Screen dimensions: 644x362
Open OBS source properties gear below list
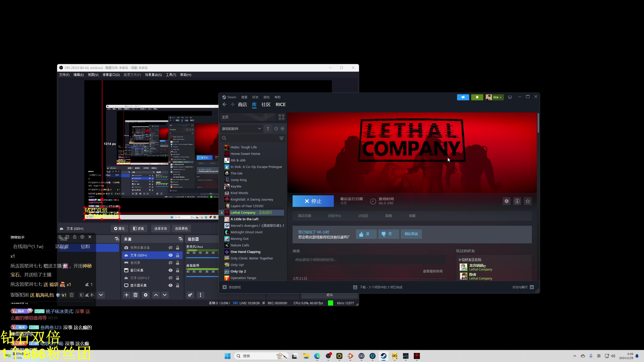[146, 295]
